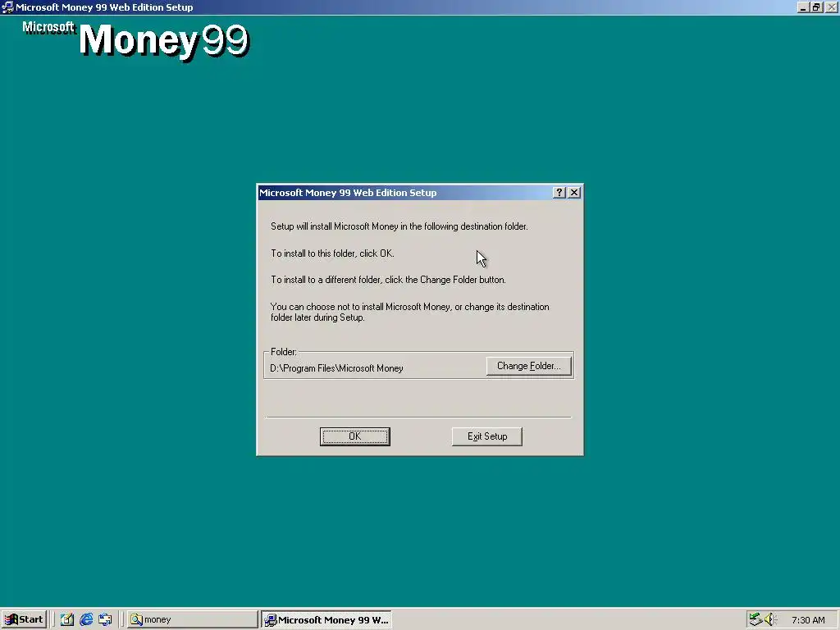Switch to the money folder taskbar button

coord(192,619)
